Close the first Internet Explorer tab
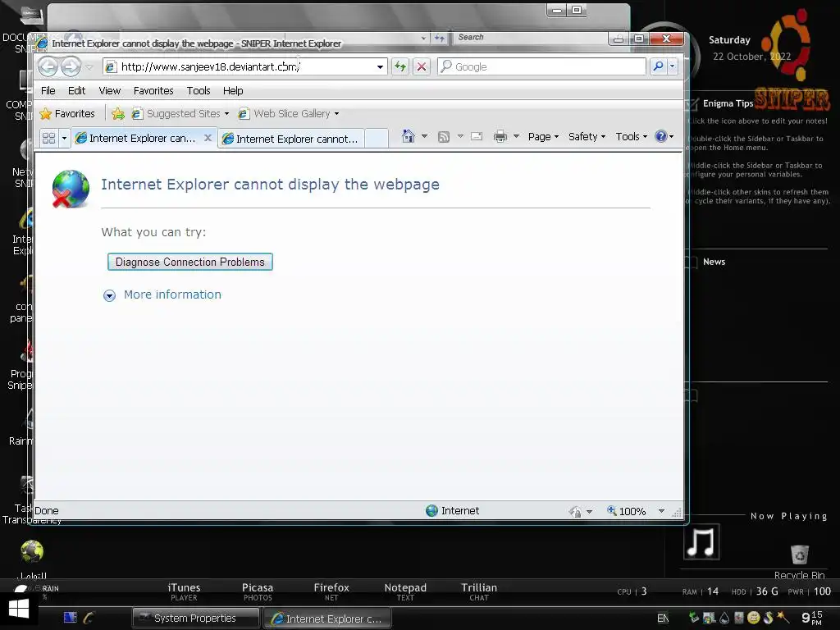 [x=208, y=138]
